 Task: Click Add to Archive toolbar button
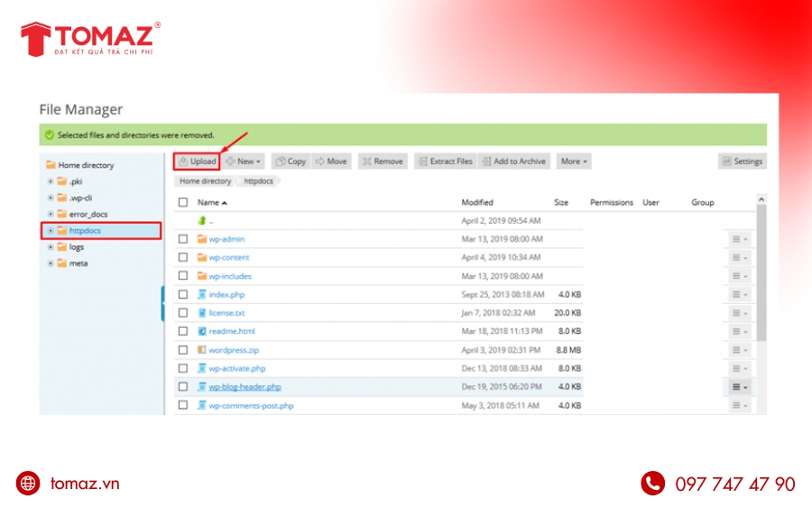[x=513, y=162]
